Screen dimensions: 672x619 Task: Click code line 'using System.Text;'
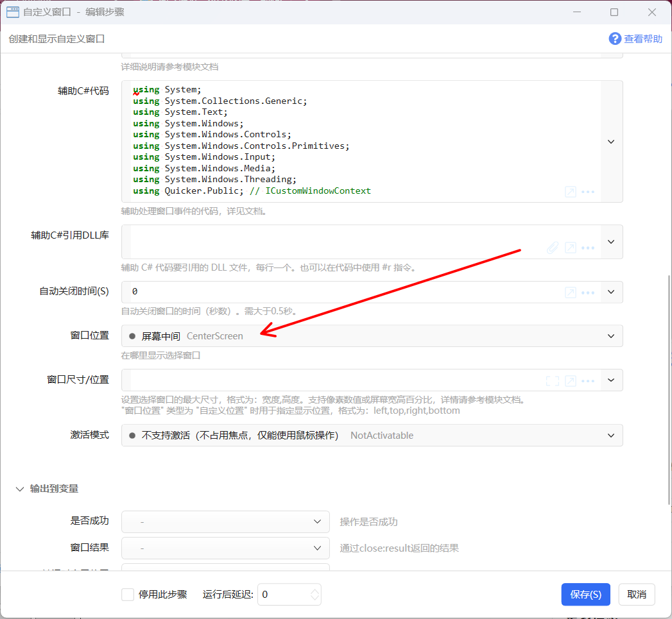[180, 112]
